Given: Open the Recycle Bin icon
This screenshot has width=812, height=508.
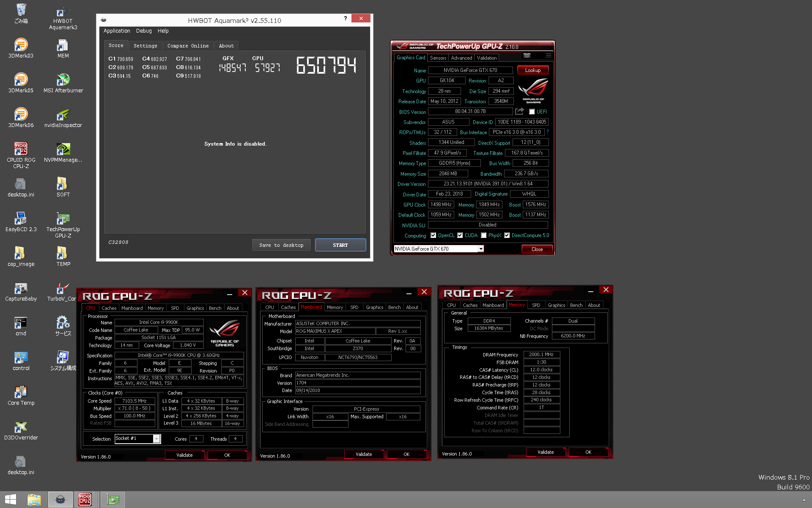Looking at the screenshot, I should coord(21,13).
